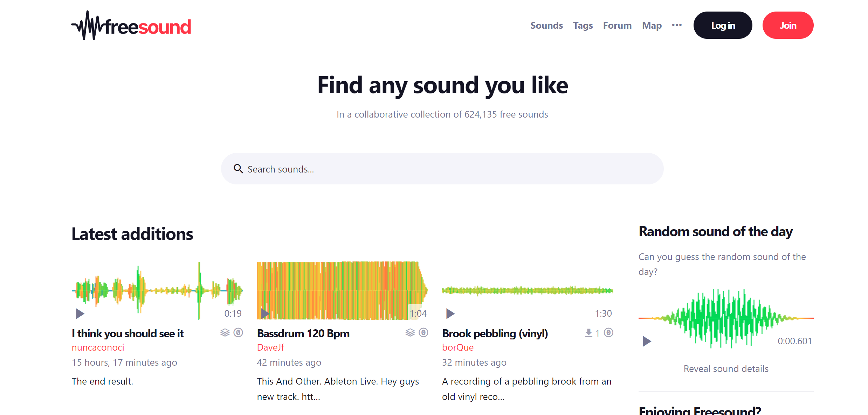This screenshot has height=415, width=868.
Task: Open user profile nuncaconoci
Action: point(98,347)
